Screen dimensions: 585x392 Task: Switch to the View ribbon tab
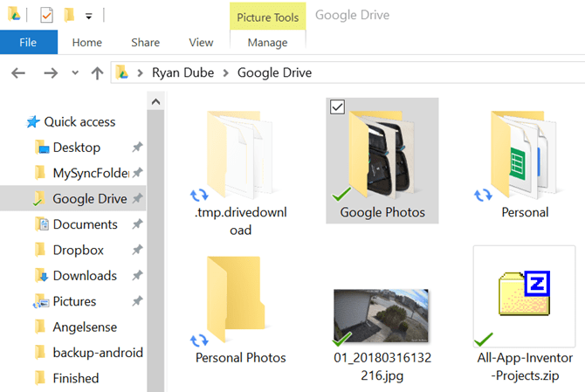tap(201, 42)
